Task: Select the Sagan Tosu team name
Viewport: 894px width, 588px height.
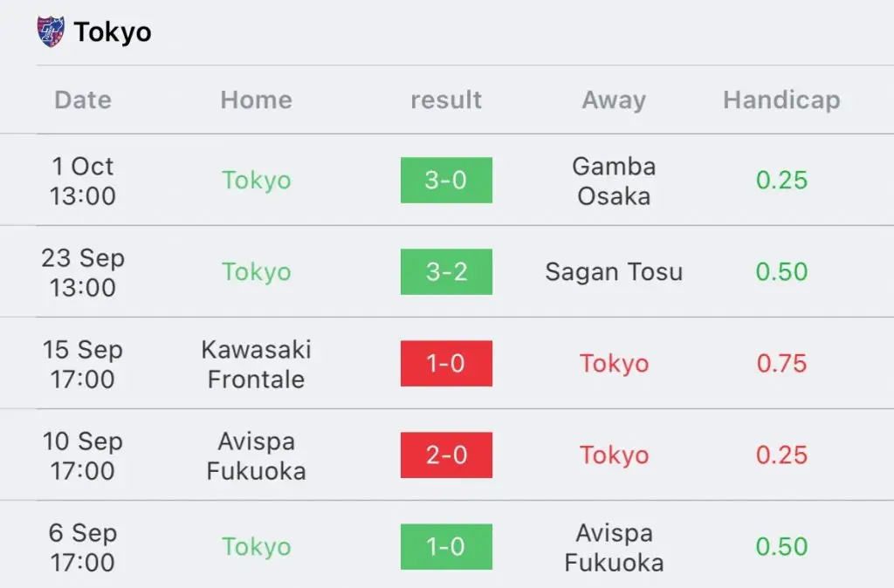Action: (x=614, y=272)
